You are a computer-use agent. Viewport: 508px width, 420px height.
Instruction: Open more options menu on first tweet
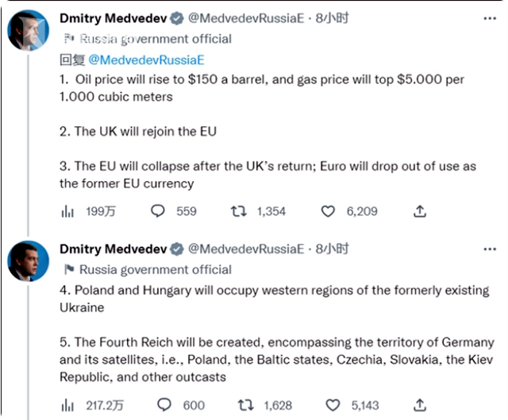[x=490, y=18]
